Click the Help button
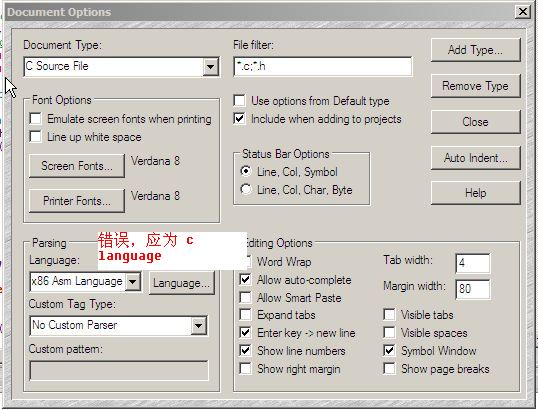 coord(475,193)
